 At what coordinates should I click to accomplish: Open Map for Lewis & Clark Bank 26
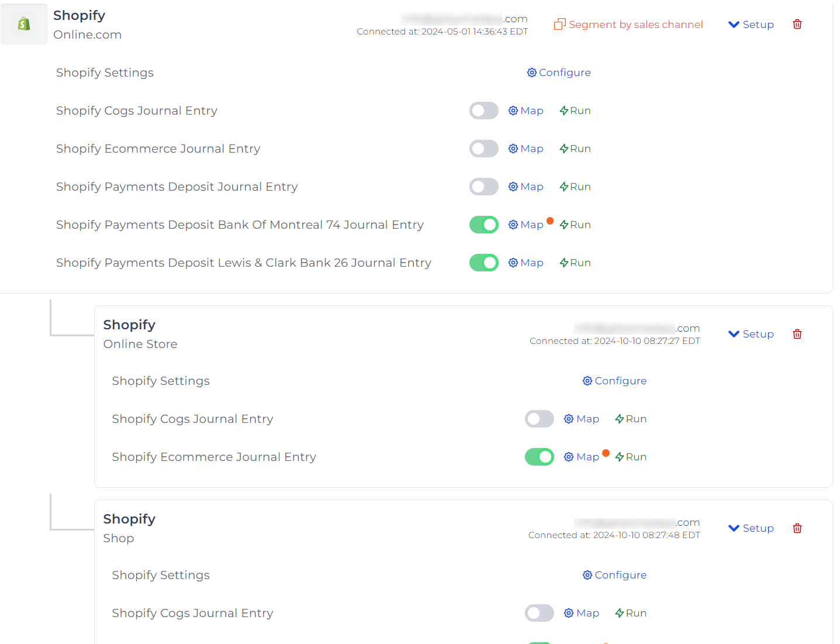[526, 263]
